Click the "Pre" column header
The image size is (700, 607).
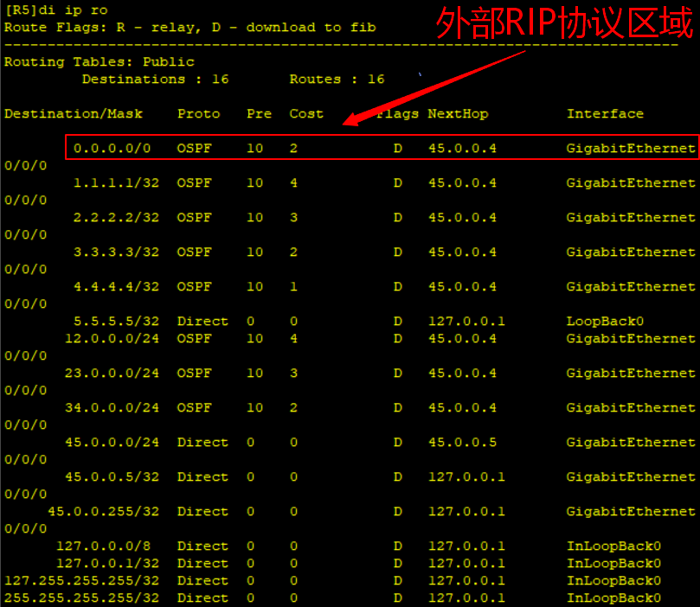260,114
